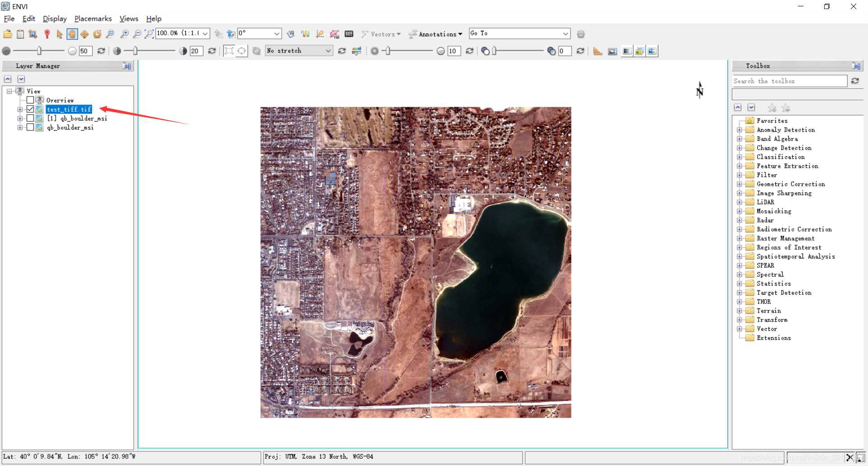868x466 pixels.
Task: Open the Placemarks menu
Action: pyautogui.click(x=93, y=19)
